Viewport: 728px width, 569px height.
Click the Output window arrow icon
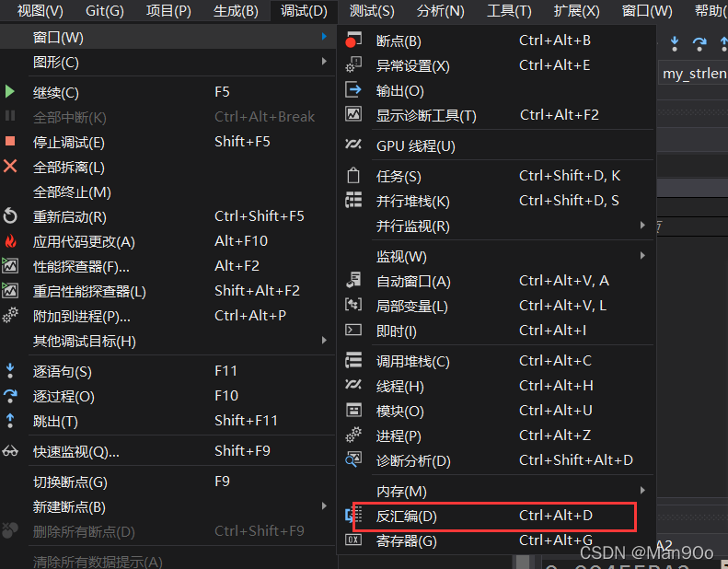[353, 89]
